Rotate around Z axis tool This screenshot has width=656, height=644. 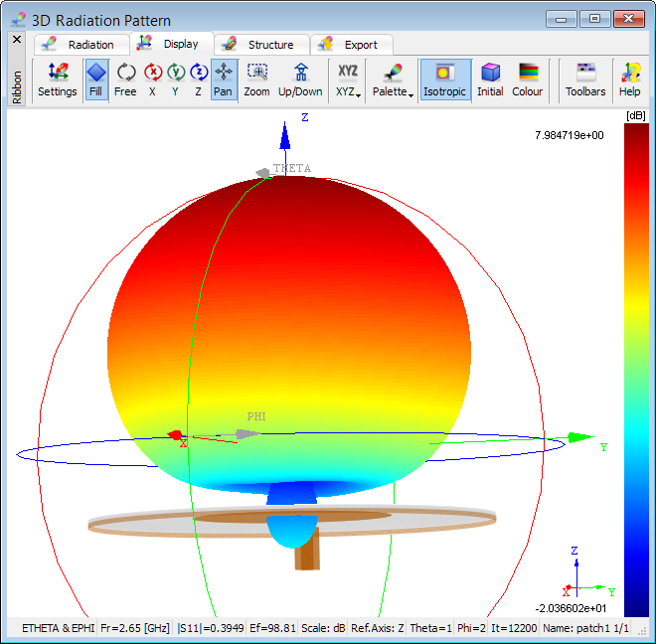coord(198,80)
